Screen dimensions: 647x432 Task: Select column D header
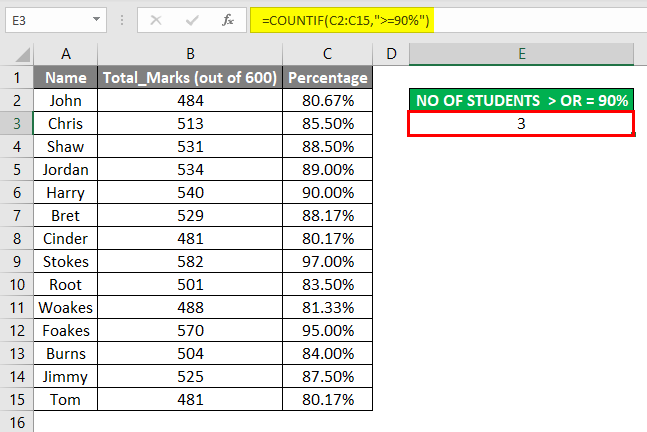[x=391, y=54]
